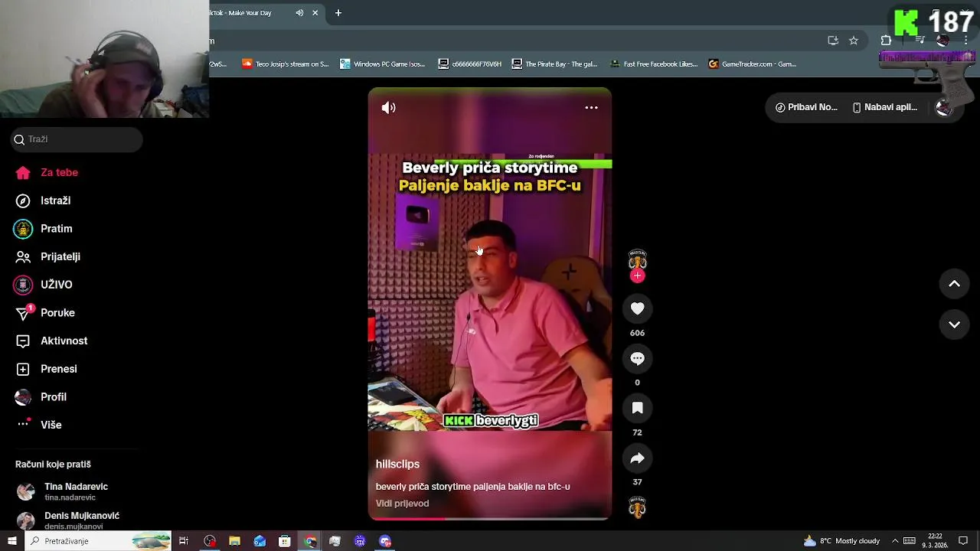Open the touch keyboard tray icon
The image size is (980, 551).
coord(909,541)
